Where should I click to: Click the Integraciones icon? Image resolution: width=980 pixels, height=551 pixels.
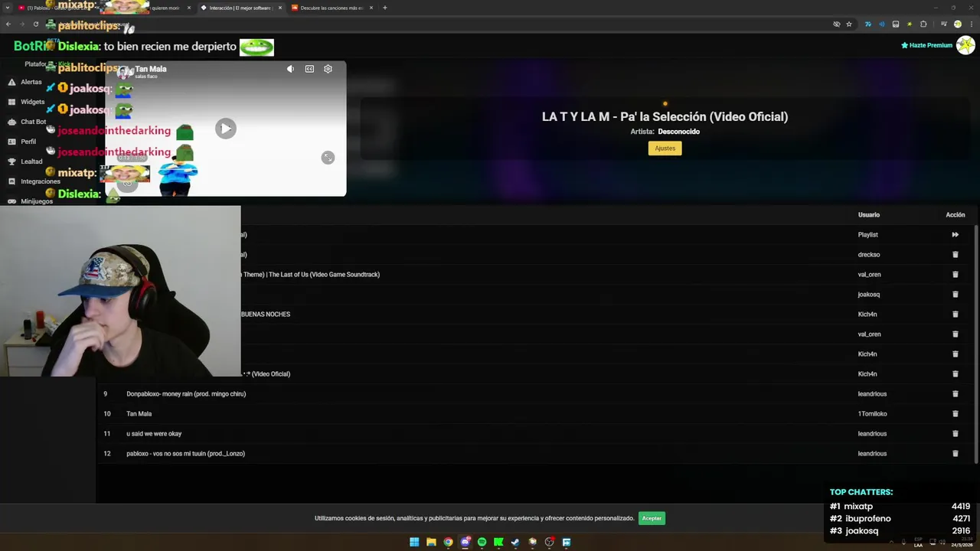(x=11, y=181)
